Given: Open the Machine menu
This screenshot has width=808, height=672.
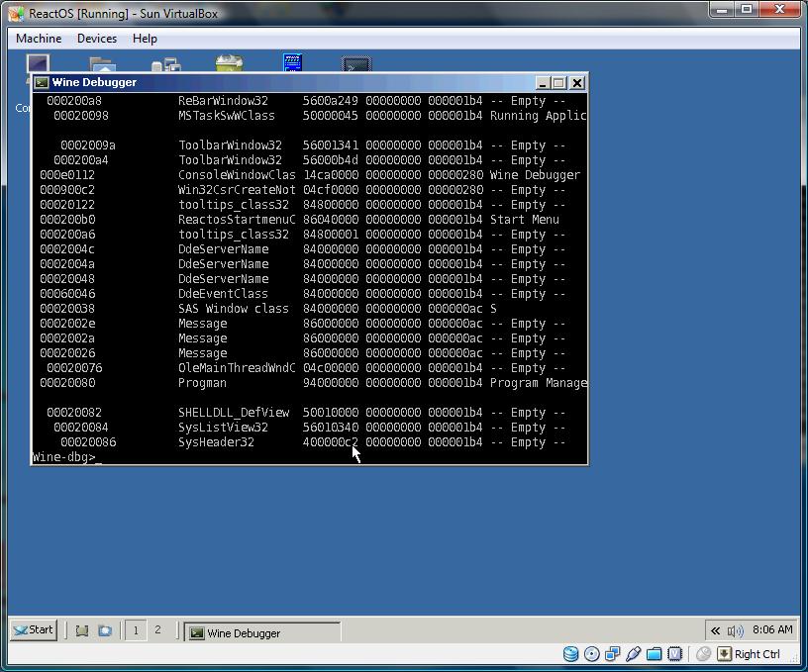Looking at the screenshot, I should [x=39, y=39].
